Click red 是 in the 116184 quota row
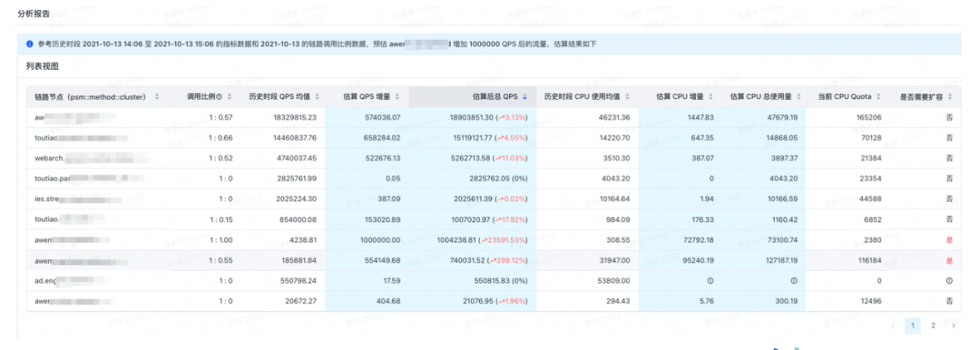Screen dimensions: 980x350 click(x=949, y=260)
